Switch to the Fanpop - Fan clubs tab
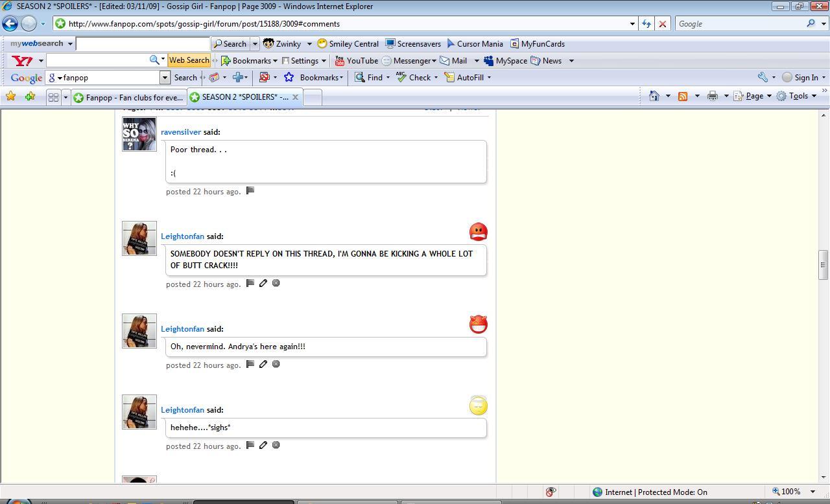Screen dimensions: 830x504 click(x=128, y=97)
